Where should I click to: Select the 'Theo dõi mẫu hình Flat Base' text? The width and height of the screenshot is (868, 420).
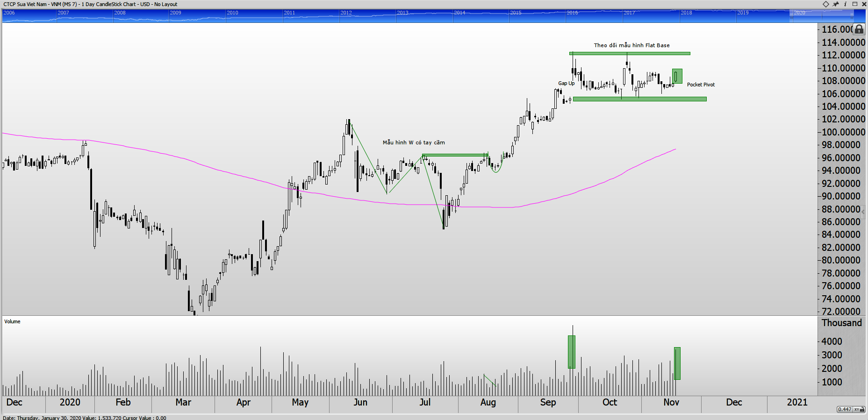[631, 45]
